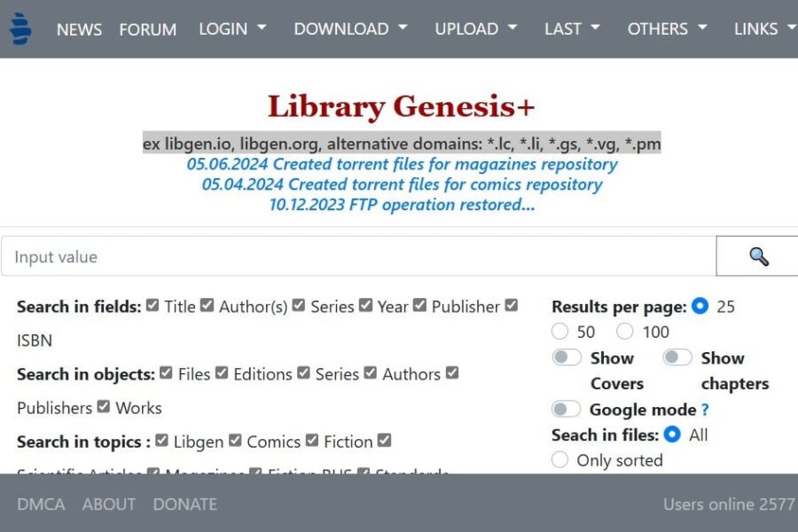
Task: Open the Google mode help question mark
Action: coord(703,410)
